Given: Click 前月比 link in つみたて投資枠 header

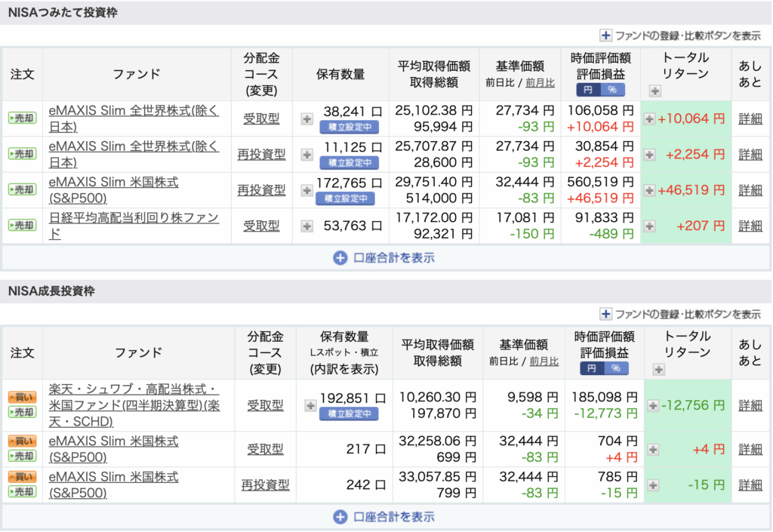Looking at the screenshot, I should click(x=540, y=83).
